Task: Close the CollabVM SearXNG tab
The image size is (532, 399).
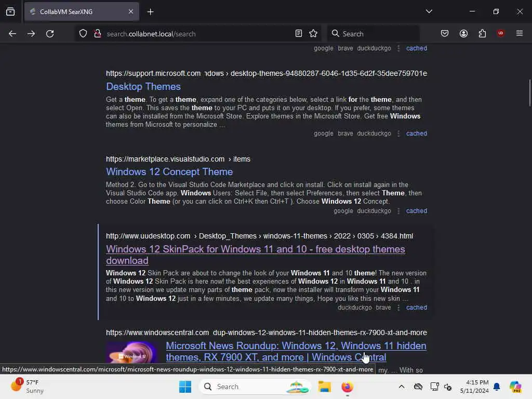Action: [x=131, y=11]
